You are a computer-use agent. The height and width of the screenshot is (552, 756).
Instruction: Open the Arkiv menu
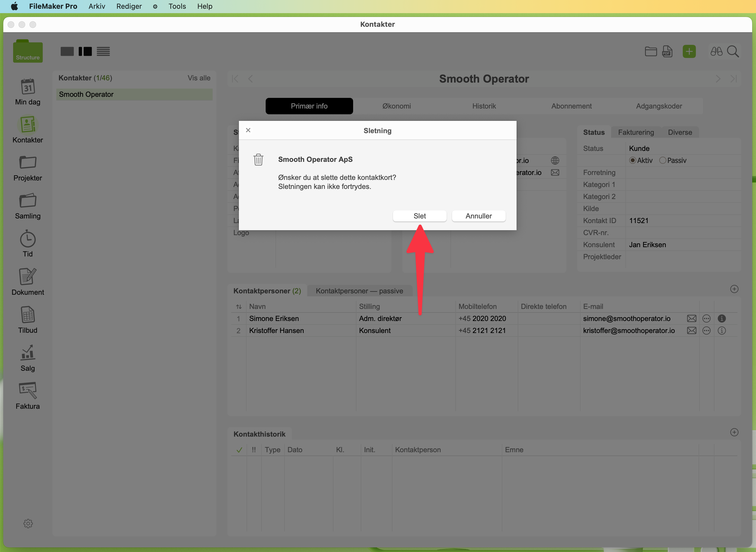[96, 6]
